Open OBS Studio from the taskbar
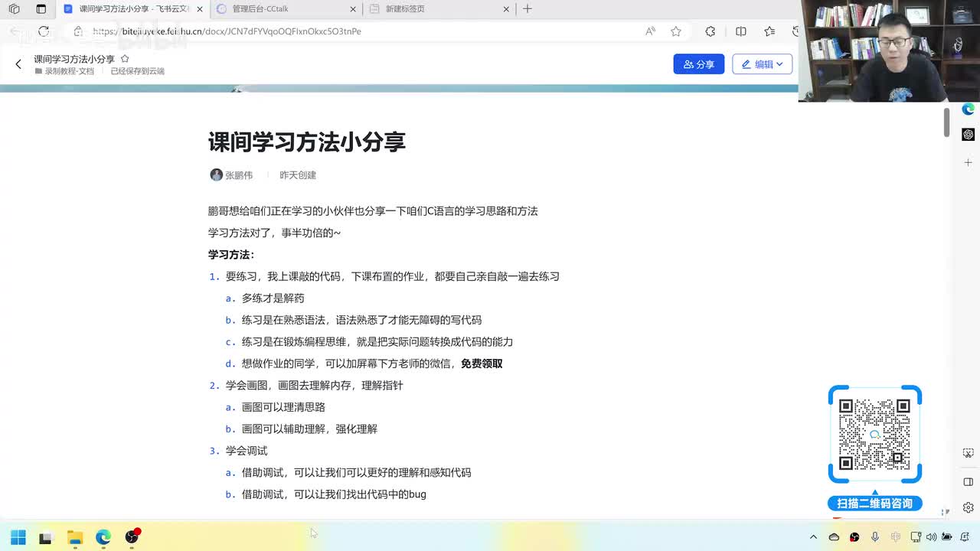Viewport: 980px width, 551px height. click(x=132, y=536)
